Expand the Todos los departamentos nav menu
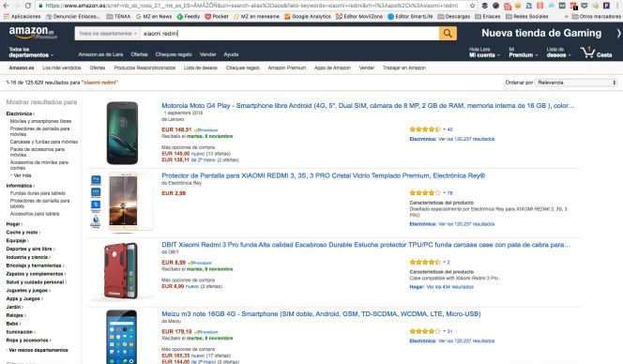Screen dimensions: 623x364 (31, 53)
